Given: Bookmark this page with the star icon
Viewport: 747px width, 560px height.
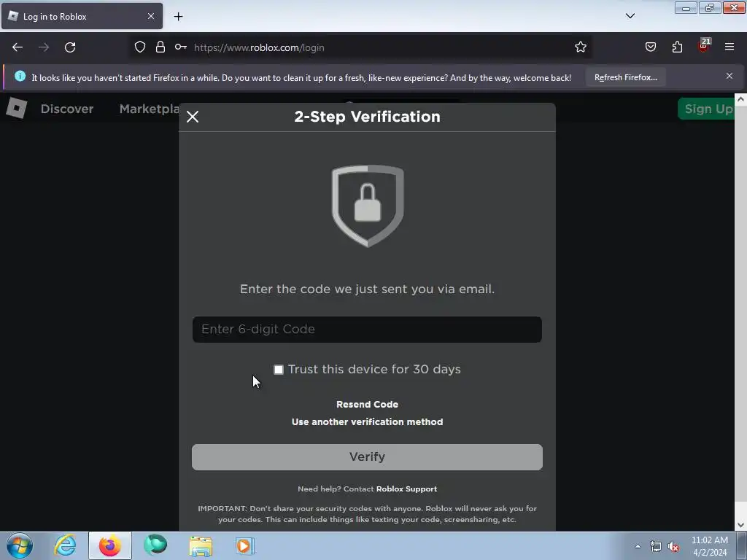Looking at the screenshot, I should click(580, 47).
